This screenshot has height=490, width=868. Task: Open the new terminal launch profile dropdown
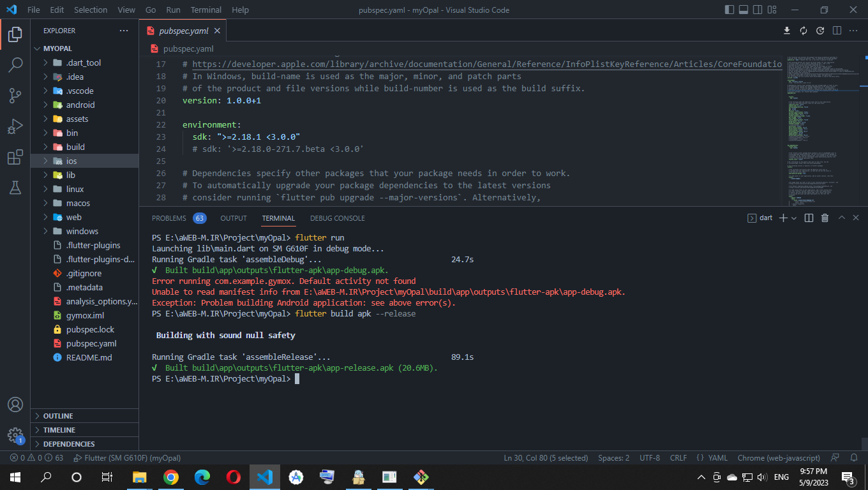click(794, 218)
